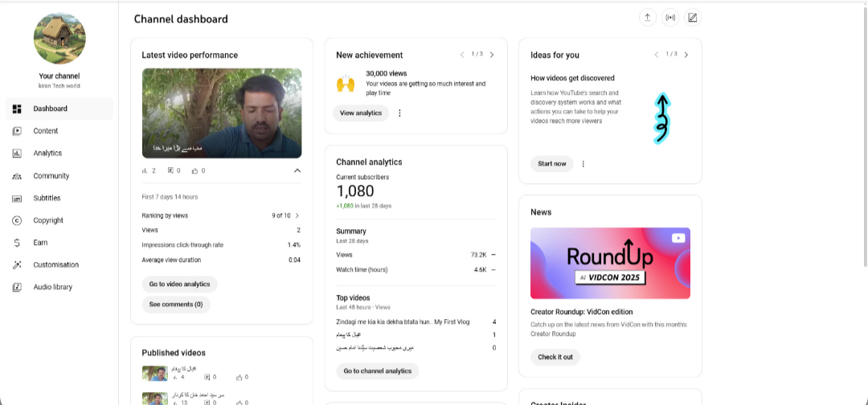Viewport: 868px width, 405px height.
Task: Open Ranking by views chevron arrow
Action: 297,216
